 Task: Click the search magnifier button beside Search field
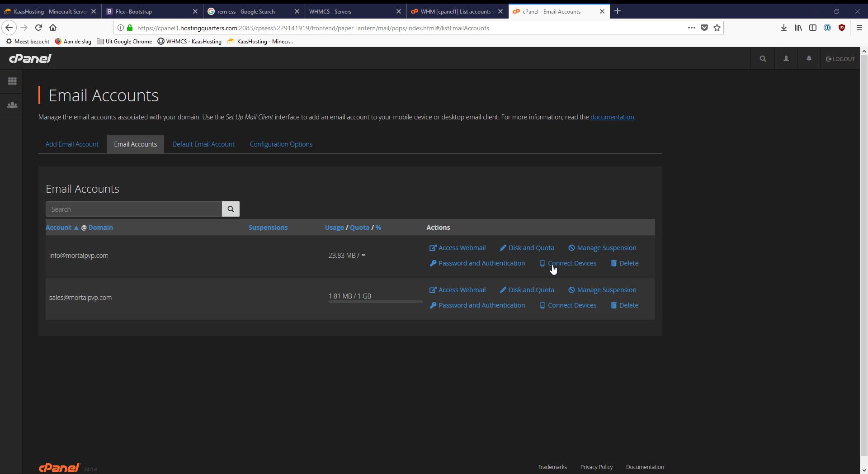[x=231, y=209]
